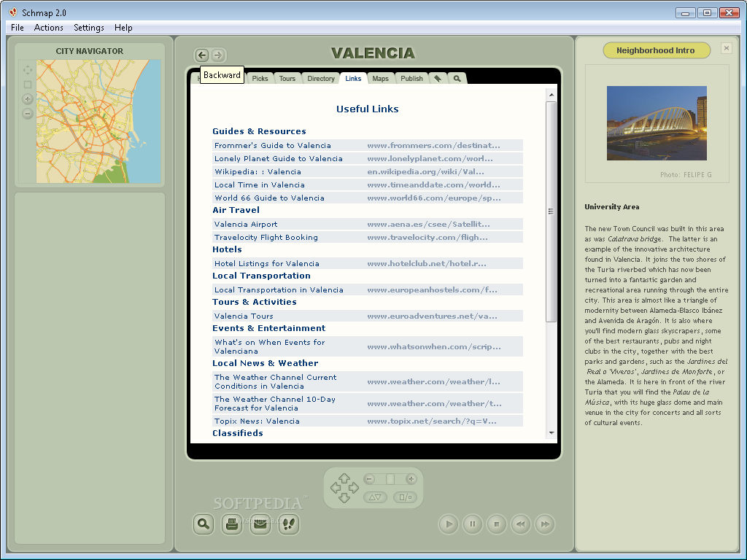Click the zoom slider handle below viewer
This screenshot has width=747, height=560.
tap(390, 479)
